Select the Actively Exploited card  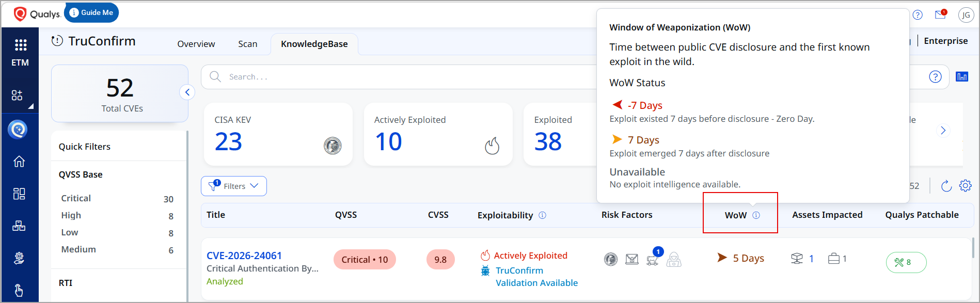point(438,134)
